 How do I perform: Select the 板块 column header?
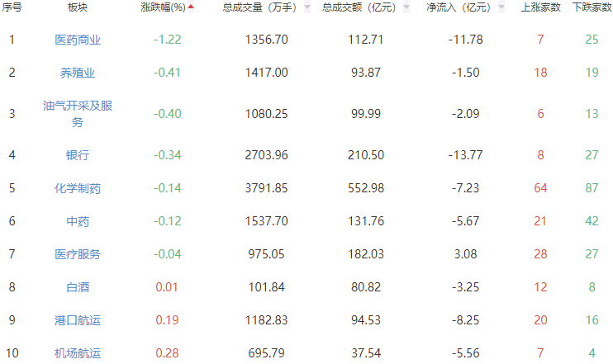(78, 7)
